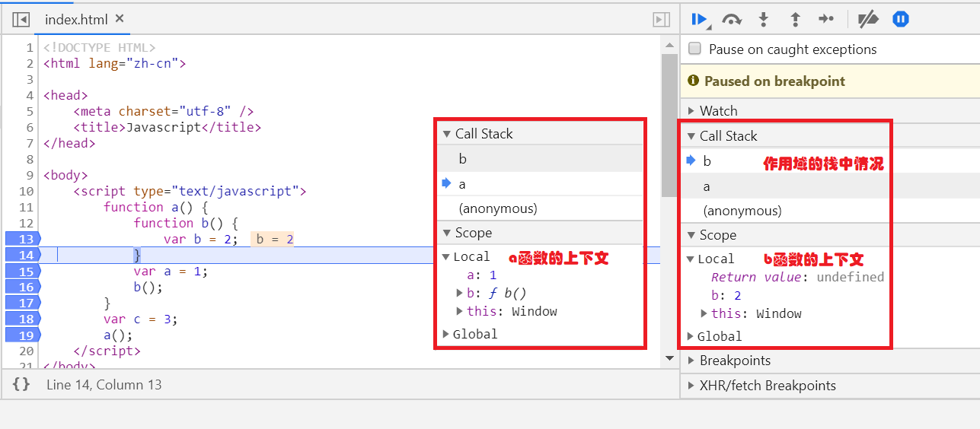This screenshot has height=429, width=980.
Task: Remove the breakpoint on line 19
Action: click(22, 335)
